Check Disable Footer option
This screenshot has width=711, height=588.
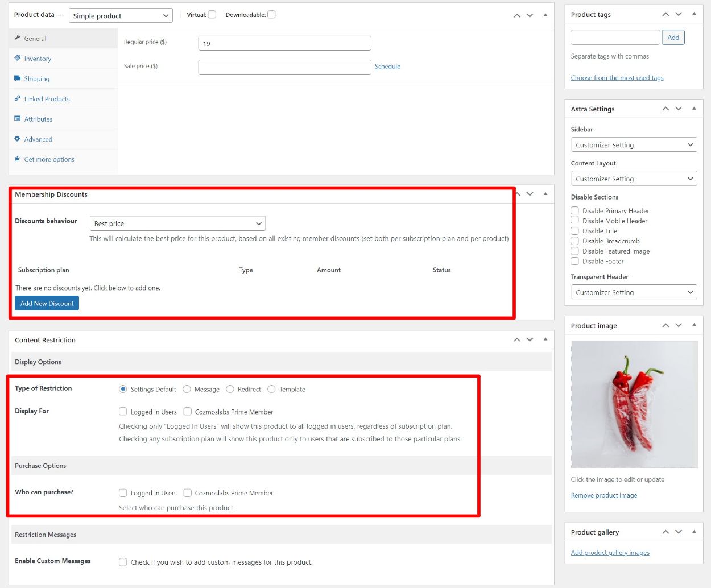point(575,261)
